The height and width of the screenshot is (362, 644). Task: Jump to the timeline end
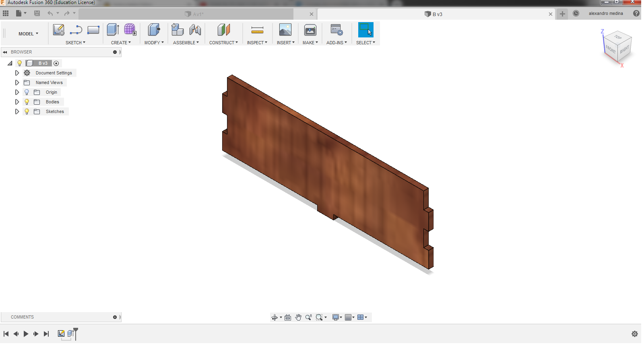coord(46,334)
